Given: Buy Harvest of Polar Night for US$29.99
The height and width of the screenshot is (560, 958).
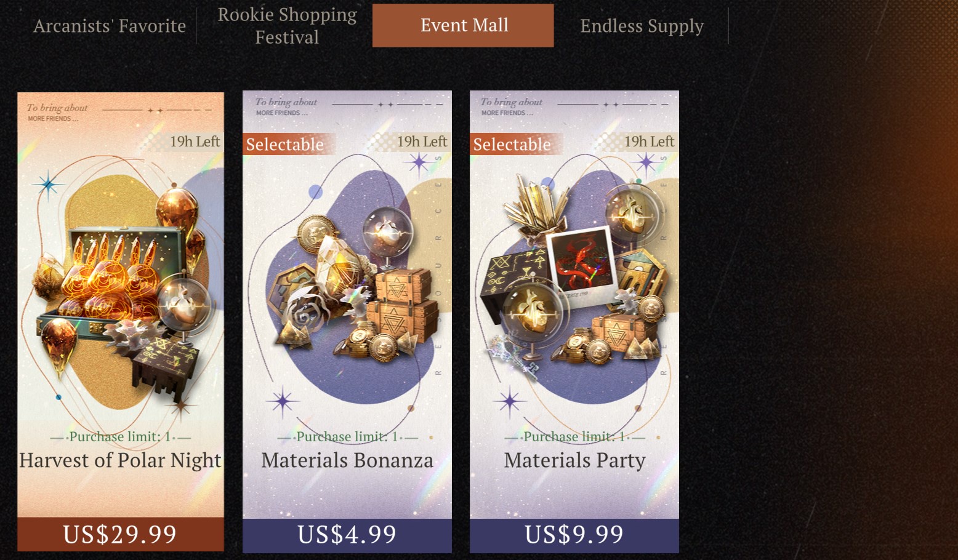Looking at the screenshot, I should [121, 534].
